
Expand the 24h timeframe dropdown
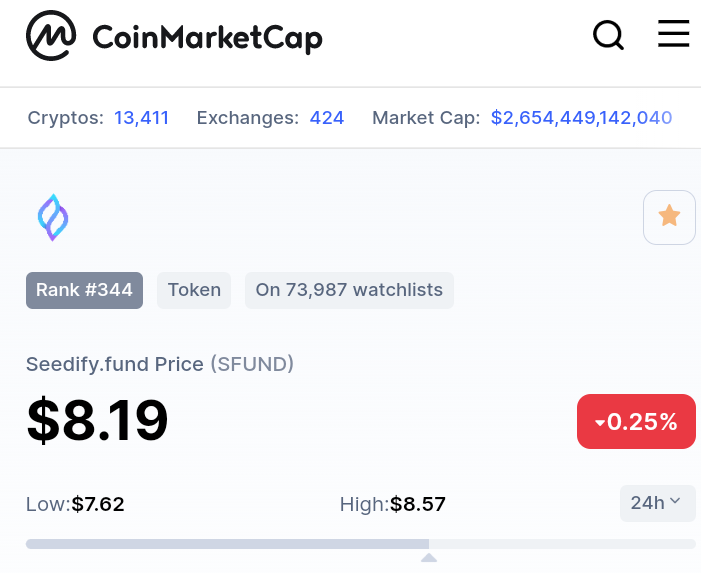pyautogui.click(x=658, y=503)
